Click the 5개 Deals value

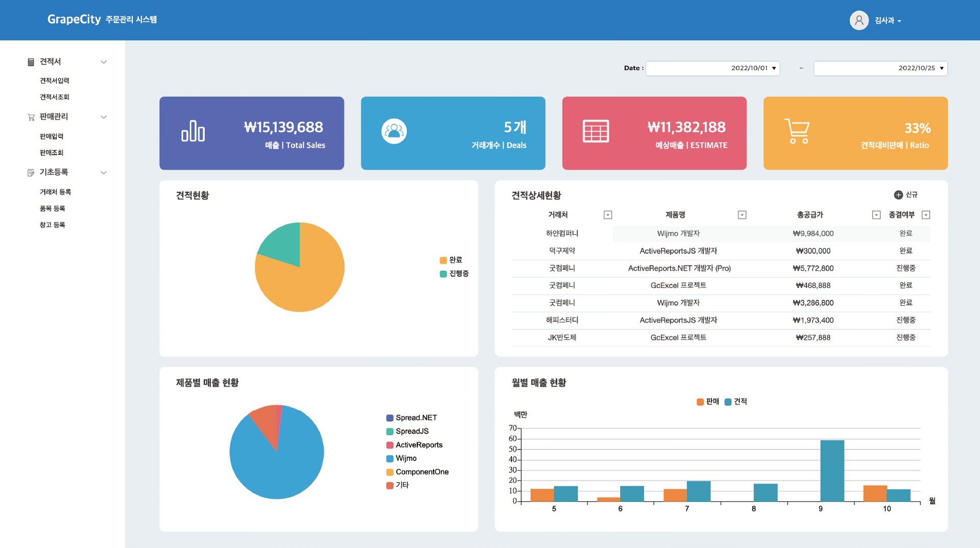[x=515, y=127]
